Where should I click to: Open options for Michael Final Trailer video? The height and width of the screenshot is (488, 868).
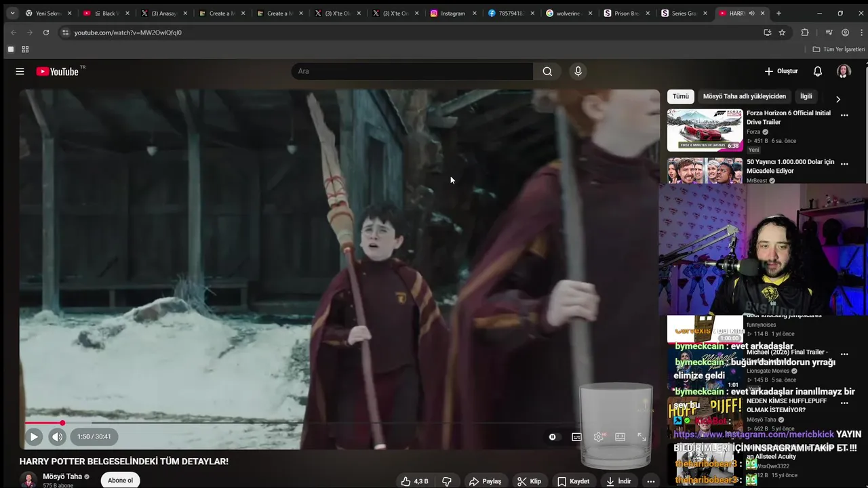point(844,354)
